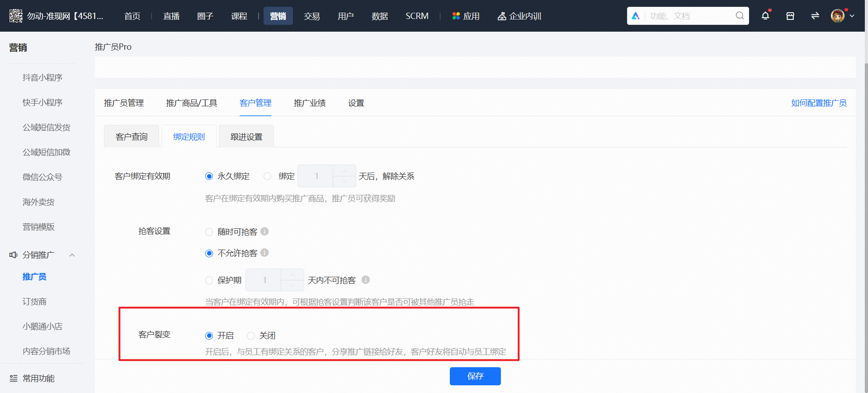Switch to 跟进设置 sub-tab

click(246, 137)
